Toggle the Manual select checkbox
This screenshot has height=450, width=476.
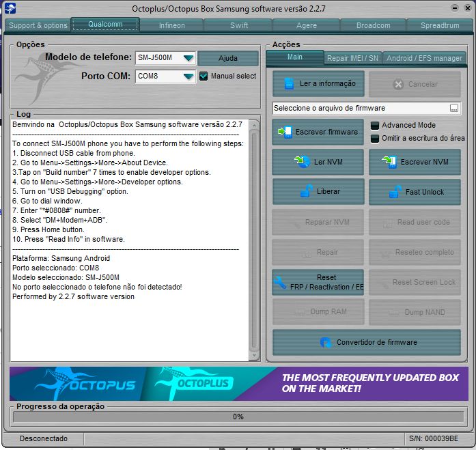tap(204, 76)
